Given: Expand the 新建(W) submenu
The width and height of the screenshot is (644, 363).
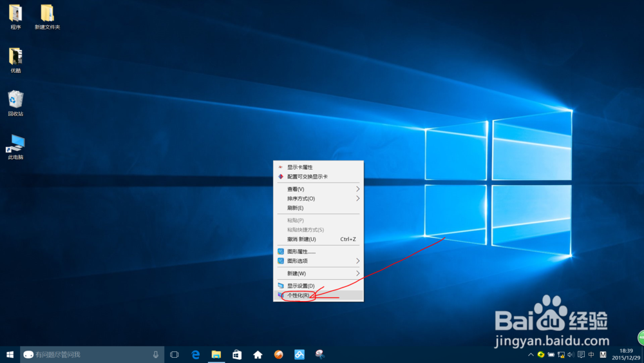Looking at the screenshot, I should click(x=318, y=273).
